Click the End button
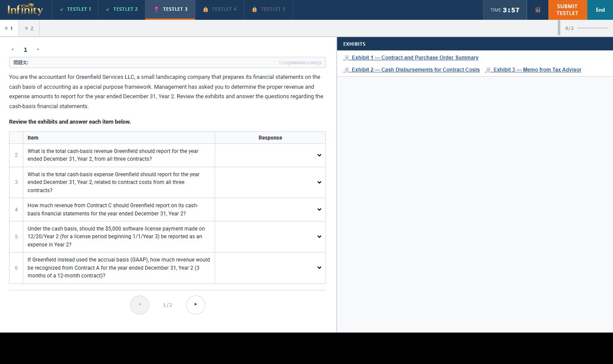 coord(600,10)
